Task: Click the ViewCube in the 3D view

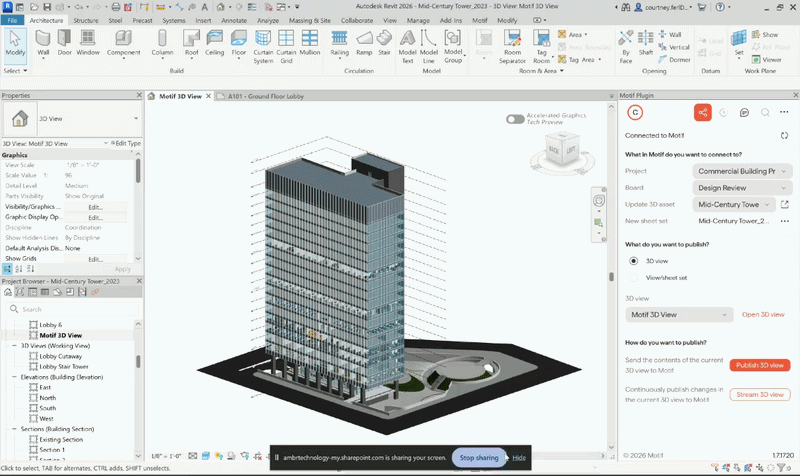Action: [x=562, y=150]
